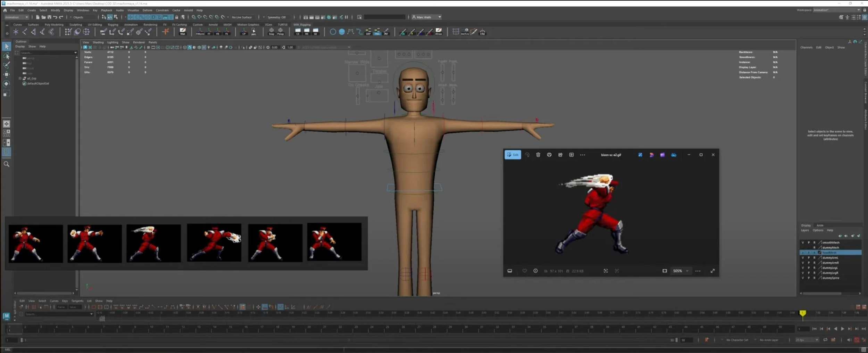The width and height of the screenshot is (868, 353).
Task: Toggle visibility V of dummySpine layer
Action: tap(802, 278)
